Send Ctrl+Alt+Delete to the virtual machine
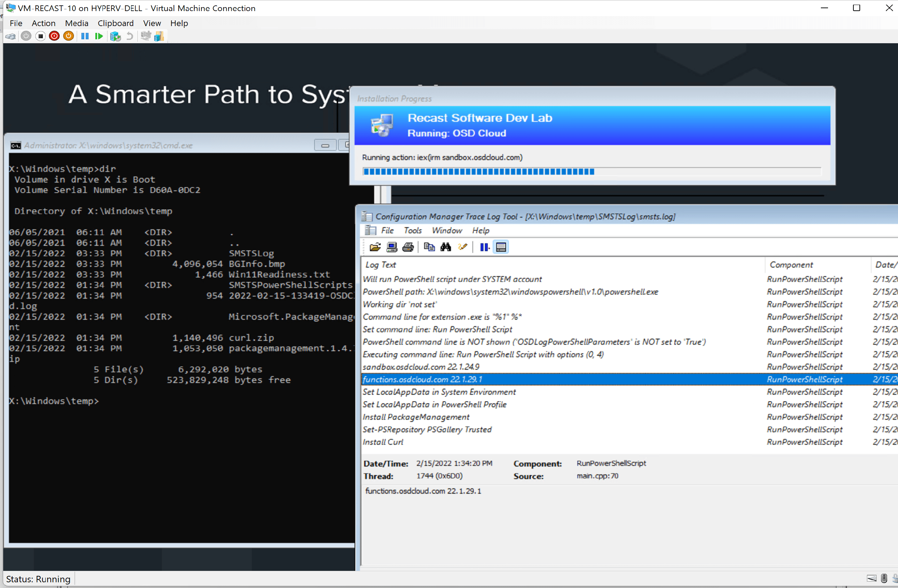 click(11, 36)
